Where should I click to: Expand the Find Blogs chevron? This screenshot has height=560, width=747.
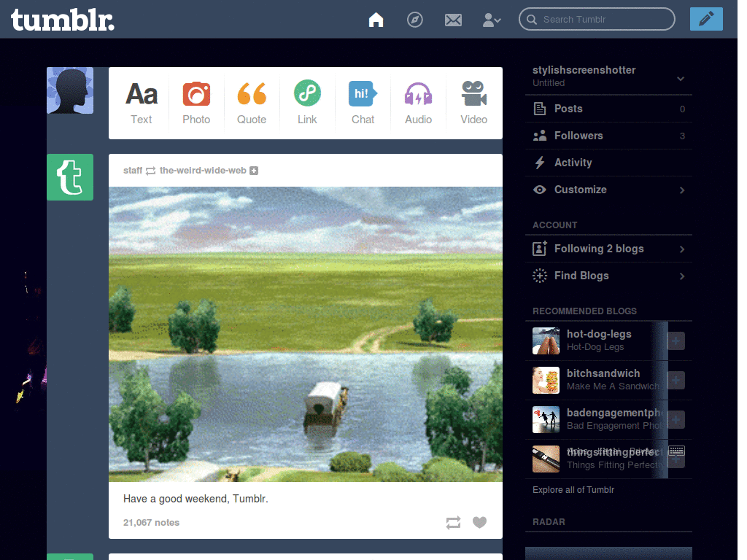pos(682,276)
